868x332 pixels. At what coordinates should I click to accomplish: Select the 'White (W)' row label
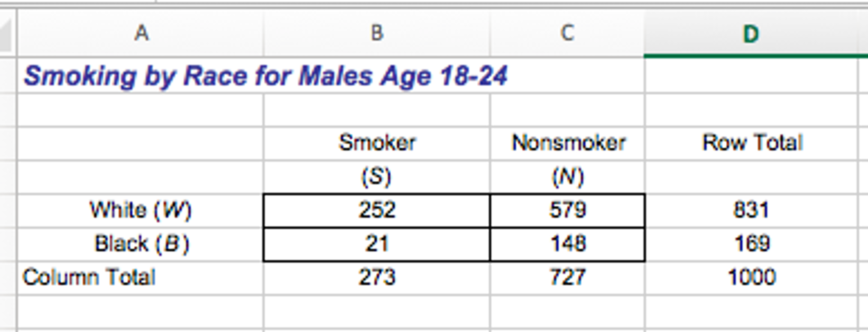tap(140, 210)
